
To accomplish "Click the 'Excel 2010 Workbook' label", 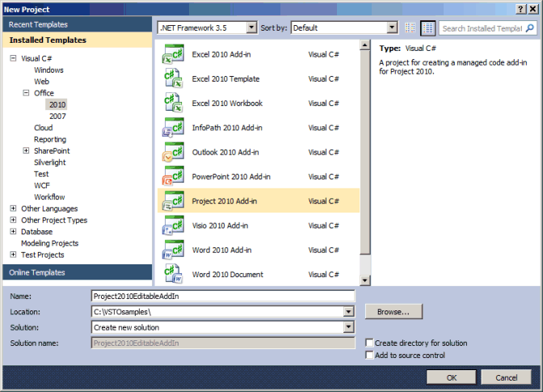I will [x=227, y=103].
